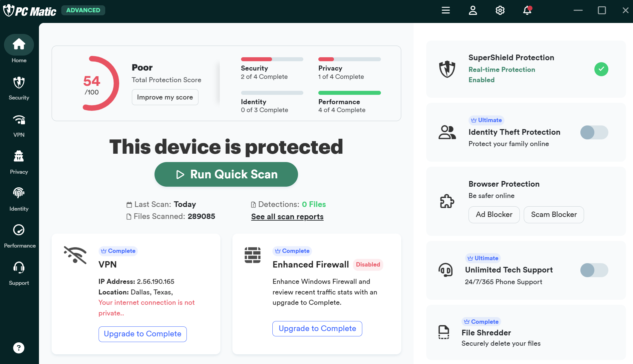The image size is (633, 364).
Task: Click the 'This device is protected' heading
Action: pos(226,147)
